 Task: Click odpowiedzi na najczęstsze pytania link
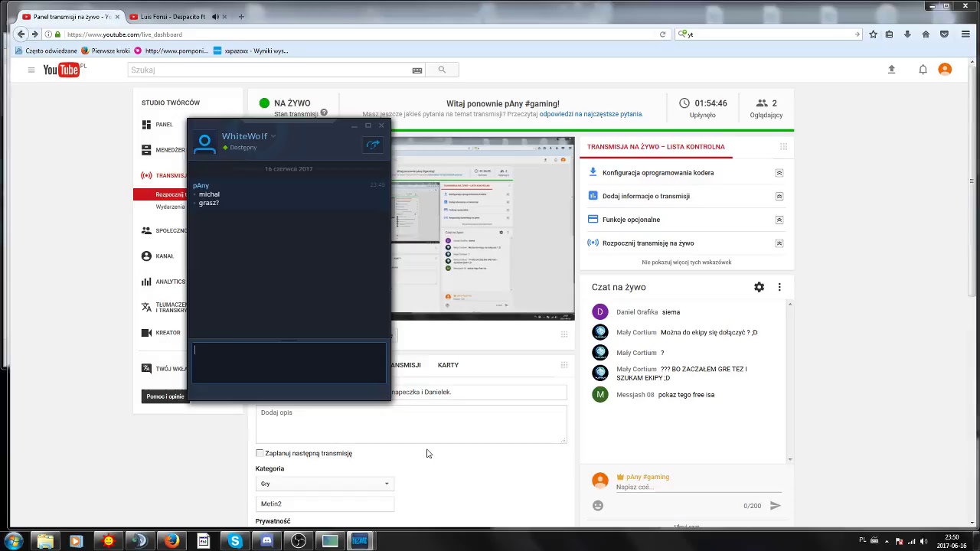coord(590,114)
